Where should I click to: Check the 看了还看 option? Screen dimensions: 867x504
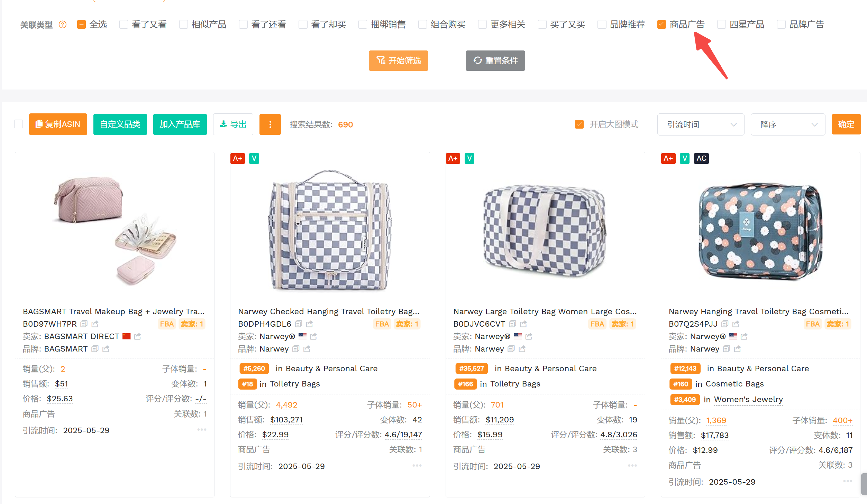coord(243,25)
